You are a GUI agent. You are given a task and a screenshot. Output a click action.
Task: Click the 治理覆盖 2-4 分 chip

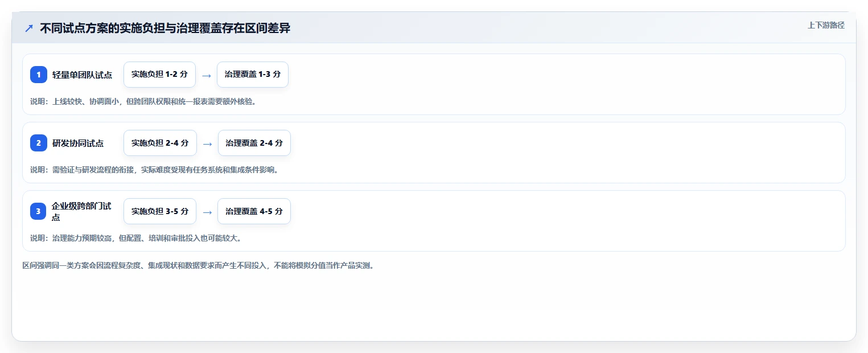[254, 143]
